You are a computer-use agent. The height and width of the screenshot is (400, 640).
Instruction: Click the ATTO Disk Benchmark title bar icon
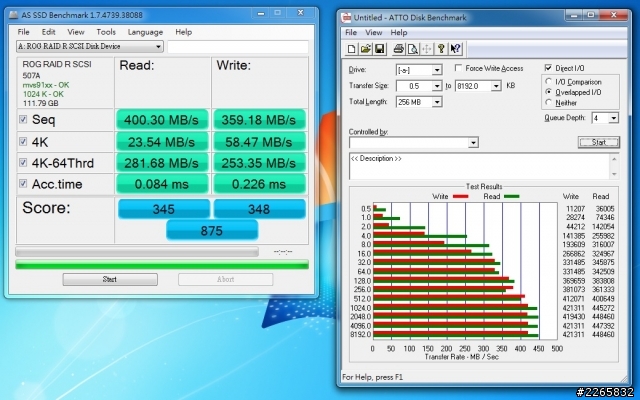click(x=347, y=17)
